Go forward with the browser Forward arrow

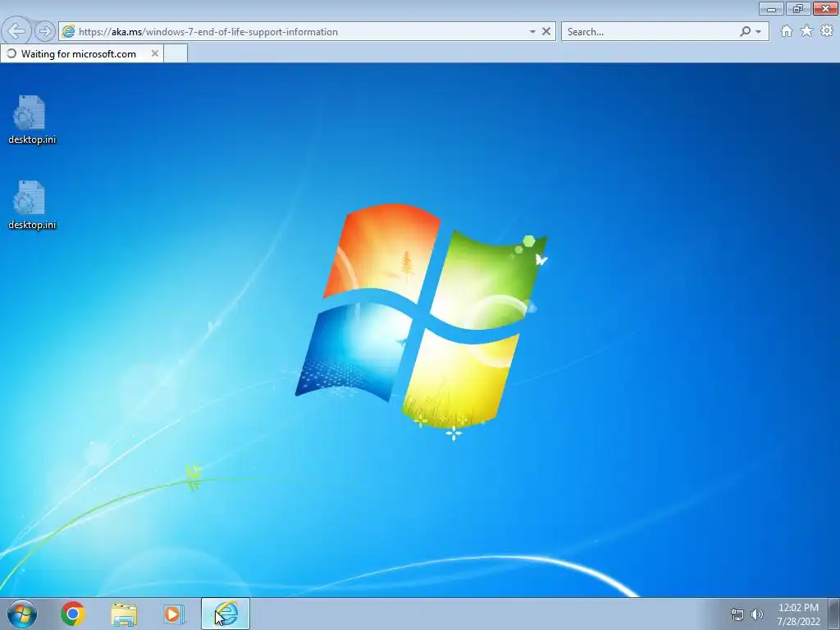45,31
